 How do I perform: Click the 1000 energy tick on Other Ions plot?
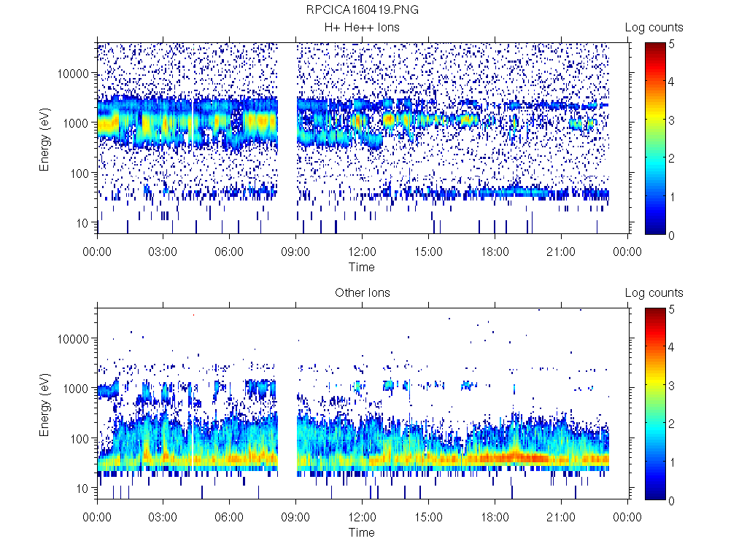tap(76, 389)
